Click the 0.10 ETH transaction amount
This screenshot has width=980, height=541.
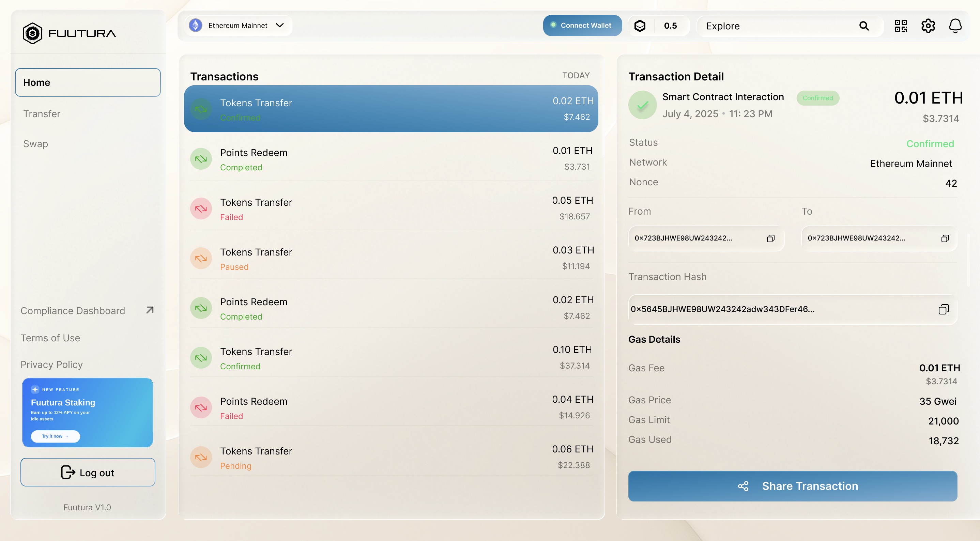(572, 350)
